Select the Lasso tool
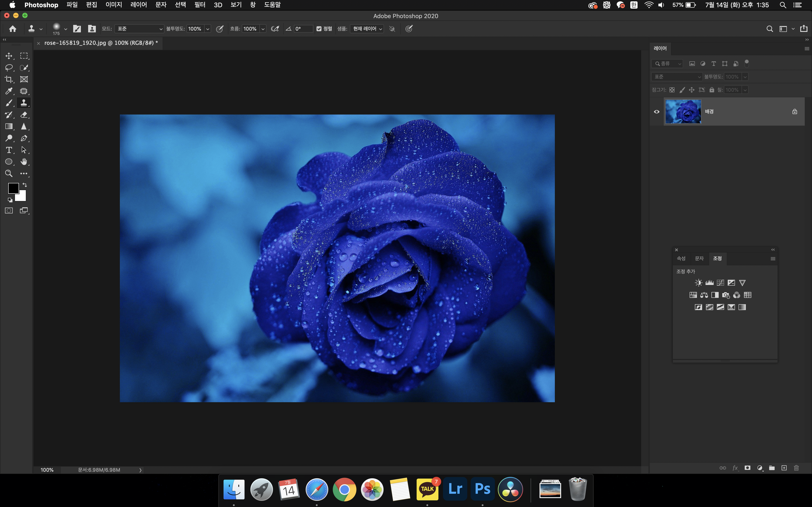Screen dimensions: 812x507 pos(9,67)
